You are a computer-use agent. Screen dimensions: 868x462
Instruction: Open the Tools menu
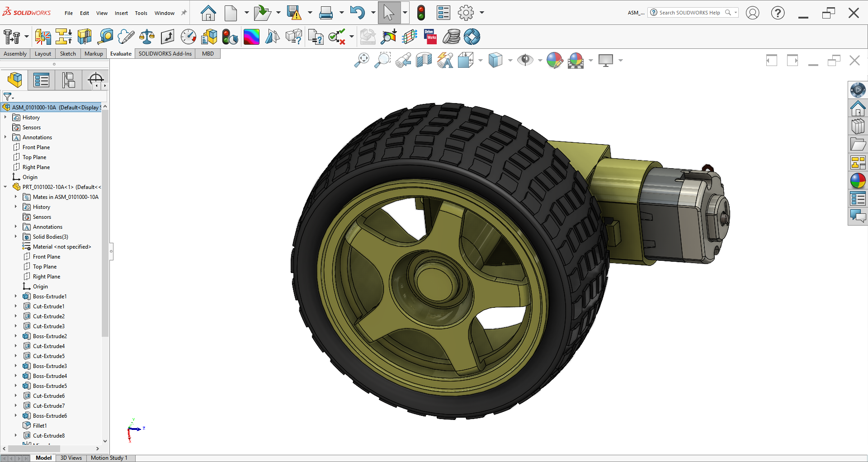click(141, 13)
